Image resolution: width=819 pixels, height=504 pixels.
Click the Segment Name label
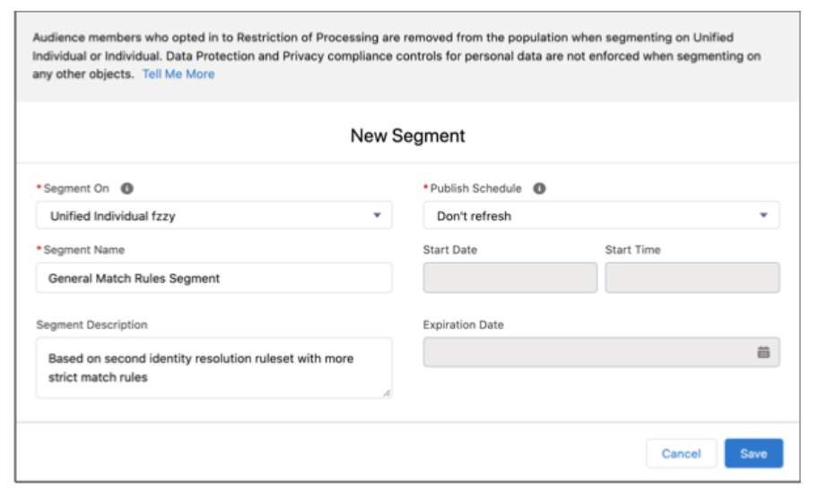(84, 249)
